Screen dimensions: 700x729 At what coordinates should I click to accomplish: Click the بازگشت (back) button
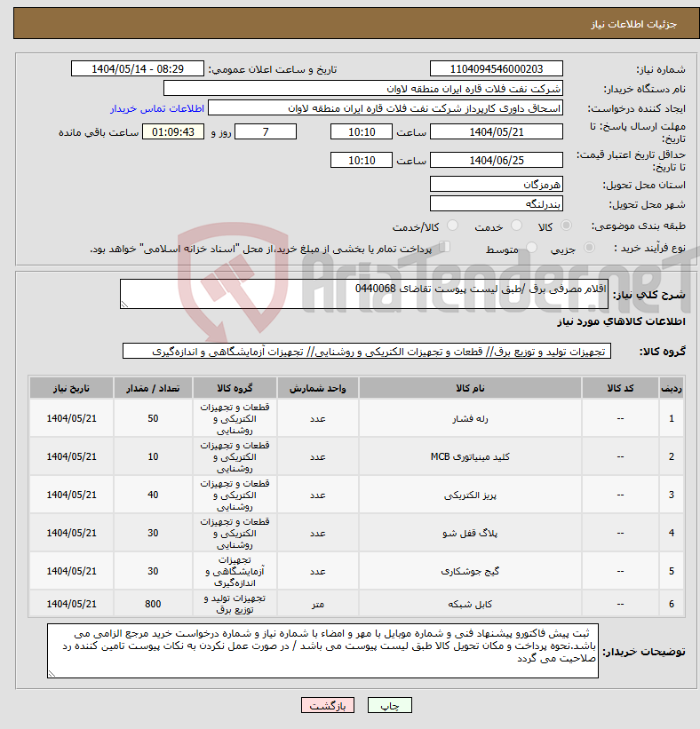tap(328, 705)
